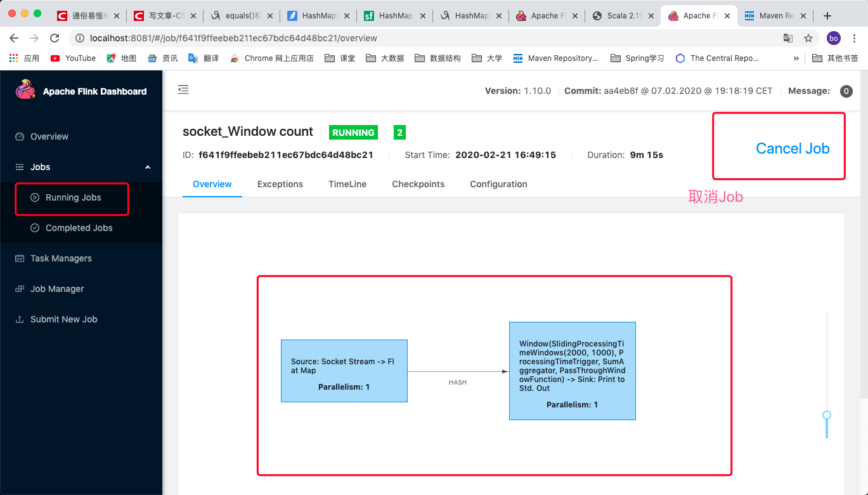Open the Apps bookmarks shortcut
This screenshot has height=495, width=868.
pyautogui.click(x=24, y=58)
